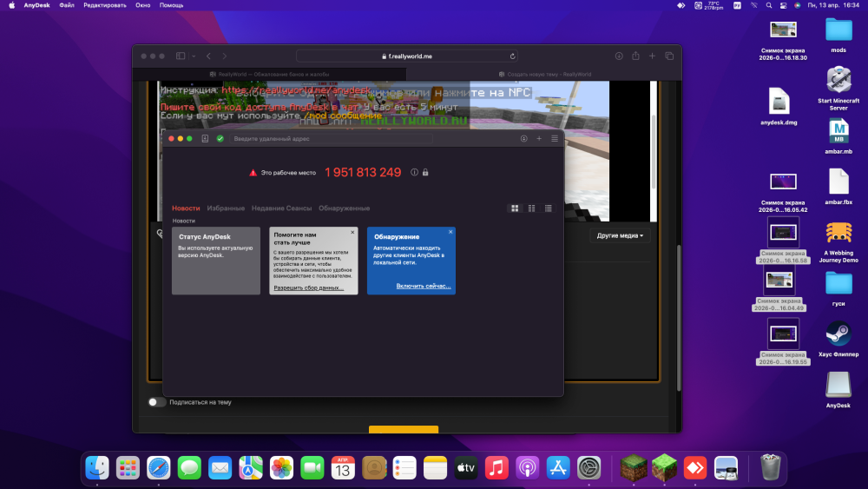Switch to the Недавние Сеансы tab
Image resolution: width=868 pixels, height=489 pixels.
[281, 208]
